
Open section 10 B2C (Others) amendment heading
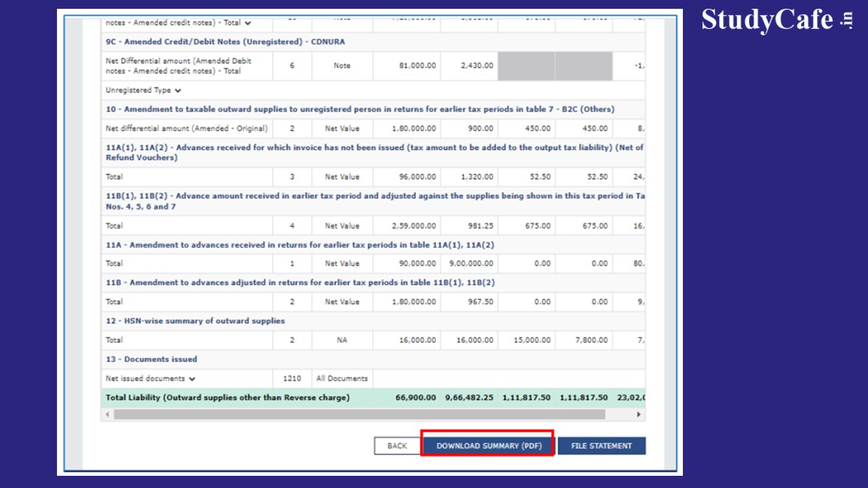[359, 109]
